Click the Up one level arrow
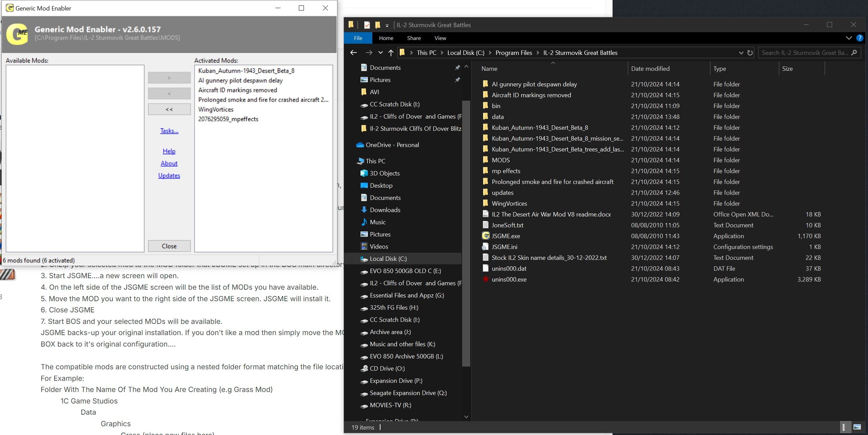This screenshot has height=435, width=868. (x=391, y=53)
